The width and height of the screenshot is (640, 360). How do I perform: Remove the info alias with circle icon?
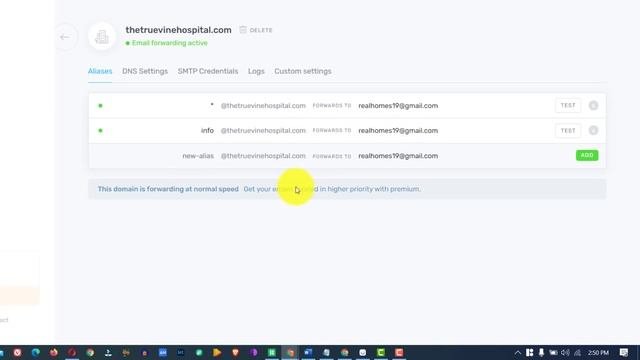click(593, 131)
